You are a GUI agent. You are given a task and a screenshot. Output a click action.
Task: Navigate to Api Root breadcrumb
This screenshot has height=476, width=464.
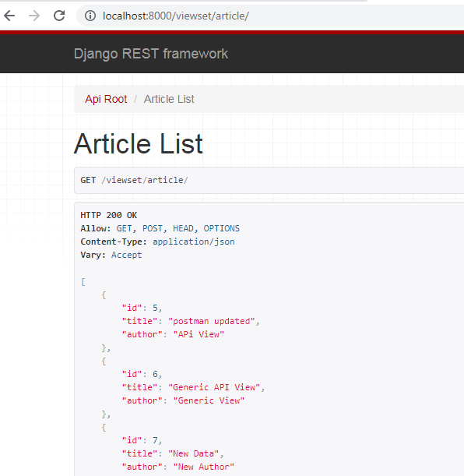pos(106,99)
